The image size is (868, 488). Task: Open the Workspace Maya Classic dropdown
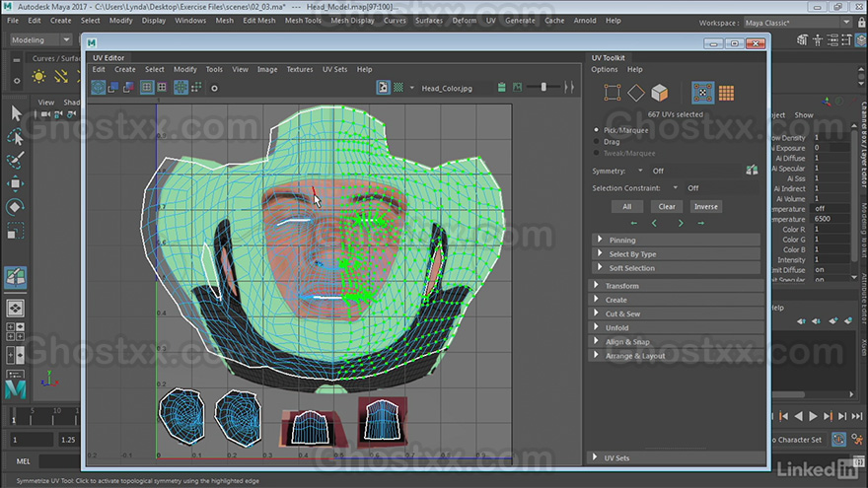tap(846, 23)
